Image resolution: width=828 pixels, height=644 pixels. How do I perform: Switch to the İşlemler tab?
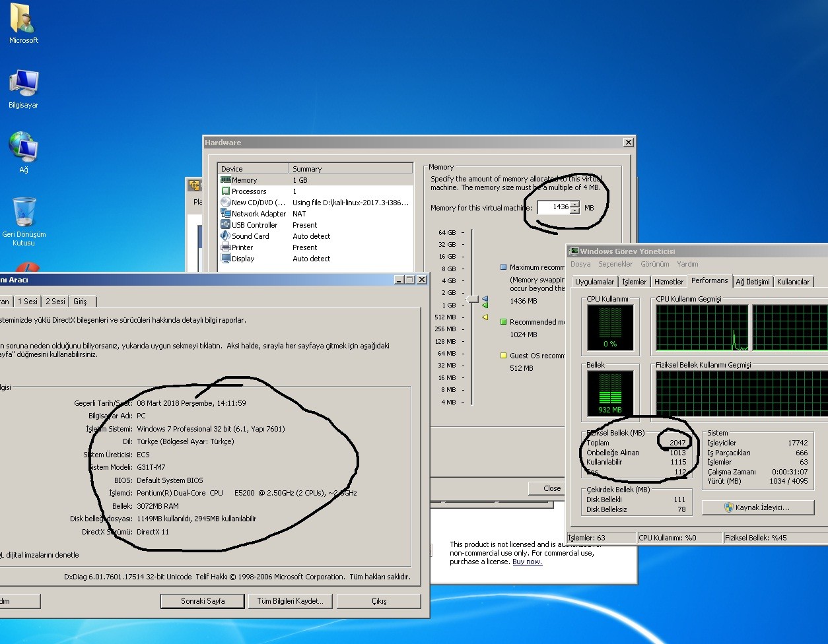635,282
